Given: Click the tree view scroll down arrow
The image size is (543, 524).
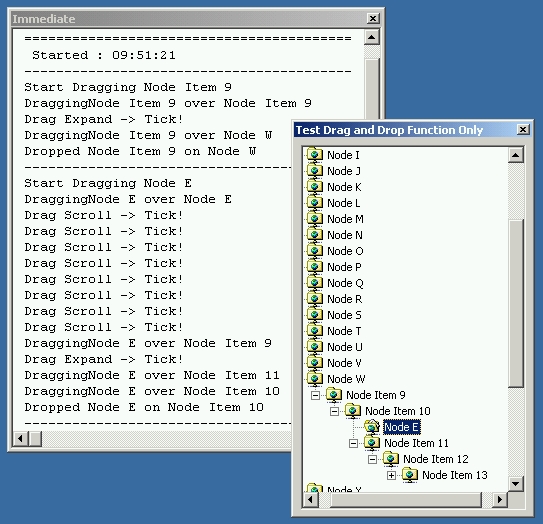Looking at the screenshot, I should pos(516,483).
